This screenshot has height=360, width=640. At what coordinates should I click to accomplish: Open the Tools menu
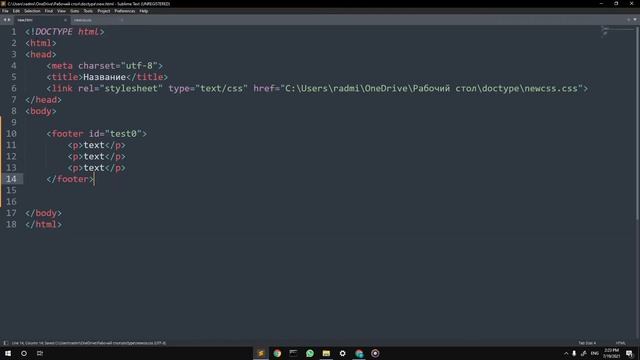pos(88,11)
